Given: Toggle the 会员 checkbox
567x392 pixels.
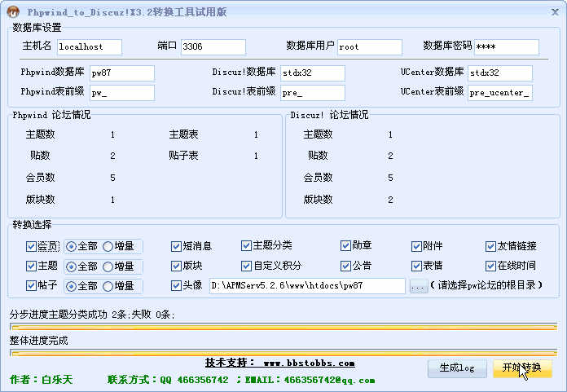Looking at the screenshot, I should (31, 247).
